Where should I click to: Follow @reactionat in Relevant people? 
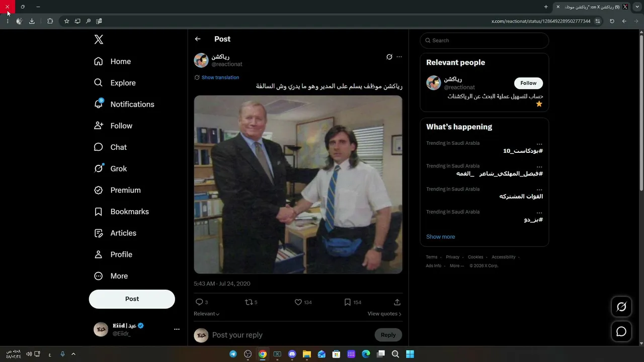[x=528, y=83]
